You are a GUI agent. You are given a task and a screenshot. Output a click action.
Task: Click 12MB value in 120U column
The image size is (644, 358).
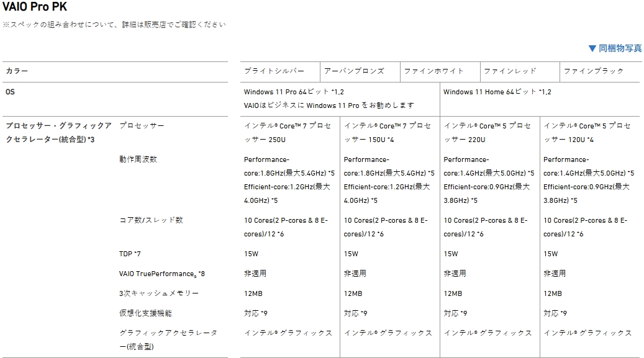tap(553, 293)
